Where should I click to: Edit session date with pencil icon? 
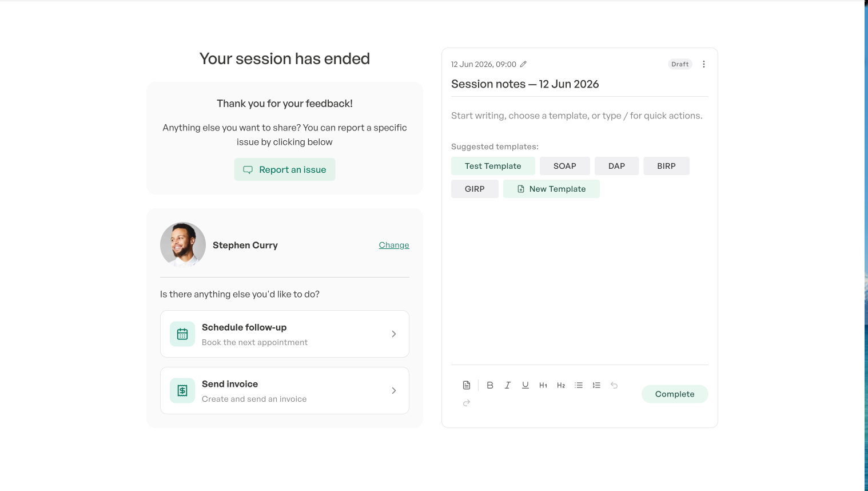(x=523, y=64)
